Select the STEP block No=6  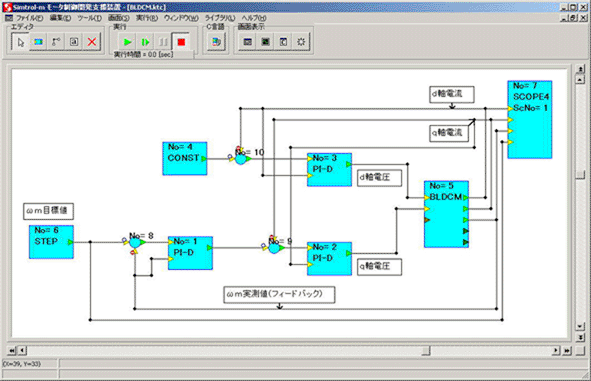tap(51, 242)
